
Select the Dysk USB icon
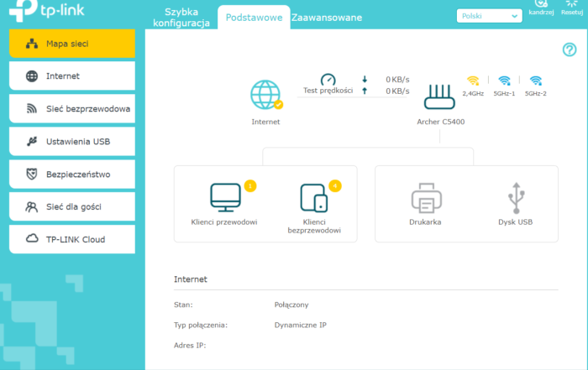[x=515, y=198]
